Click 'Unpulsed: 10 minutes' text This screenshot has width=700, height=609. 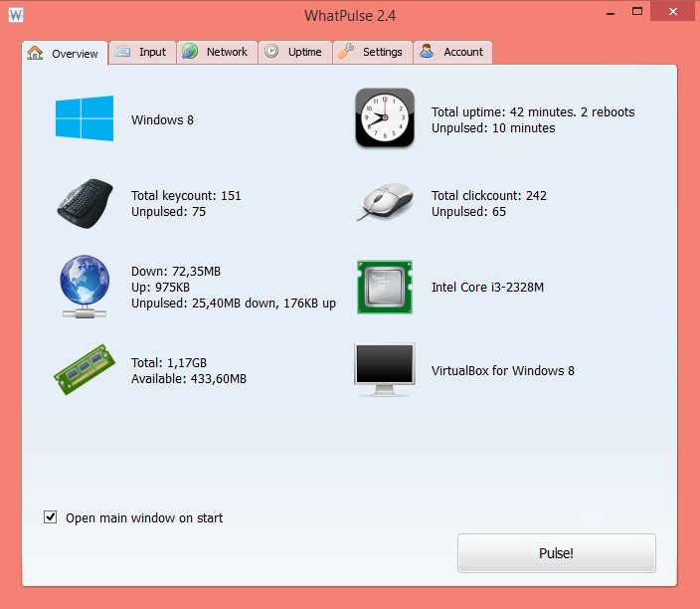[x=493, y=127]
